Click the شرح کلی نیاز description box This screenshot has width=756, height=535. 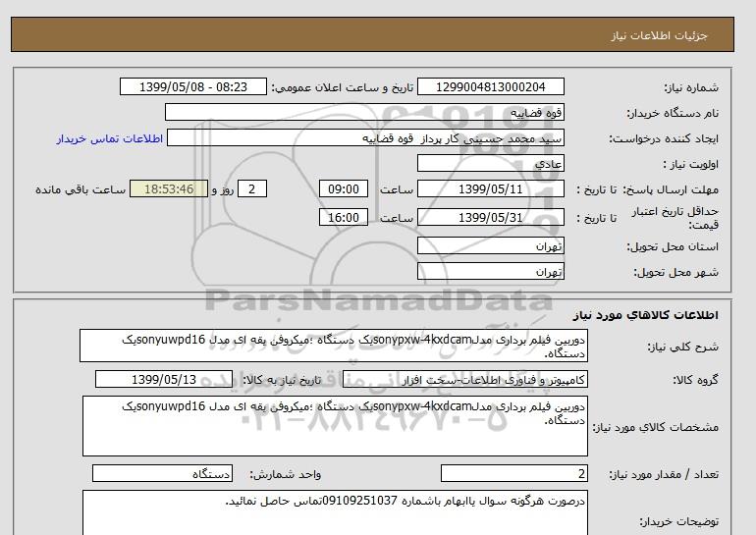click(334, 346)
